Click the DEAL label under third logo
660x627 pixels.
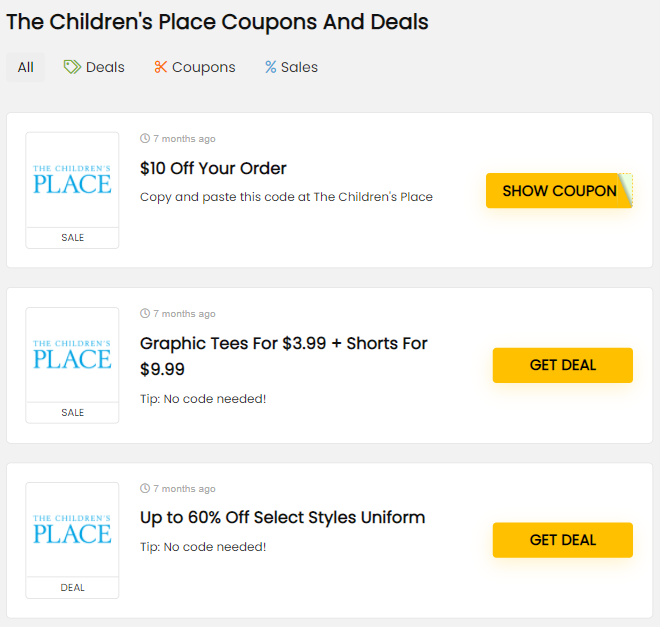[x=72, y=588]
